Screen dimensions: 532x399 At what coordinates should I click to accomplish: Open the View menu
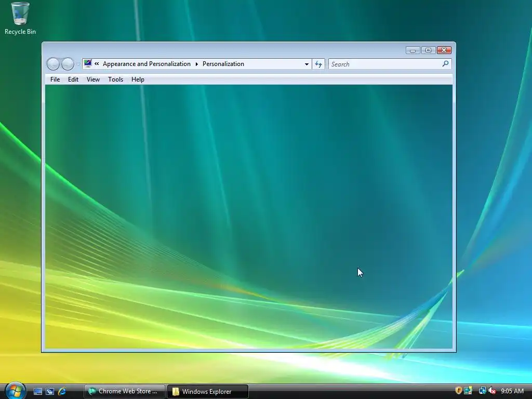point(93,79)
